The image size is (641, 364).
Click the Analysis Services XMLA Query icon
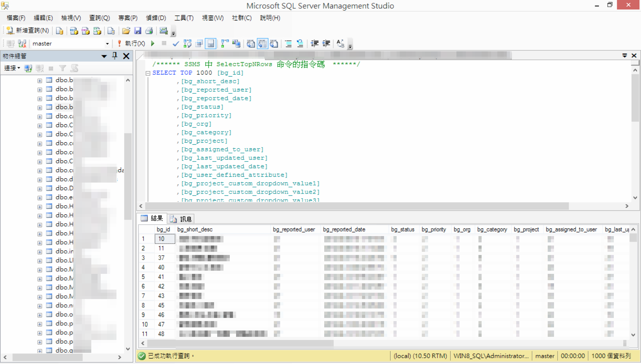click(97, 31)
